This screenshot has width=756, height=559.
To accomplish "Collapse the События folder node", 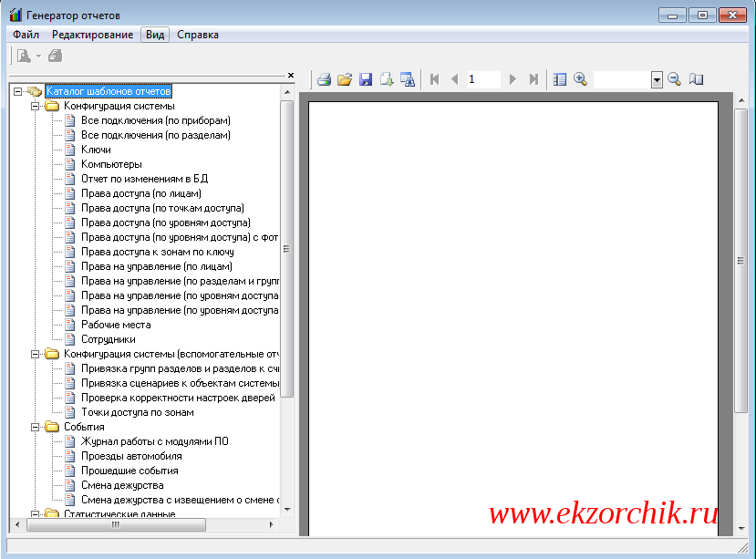I will [36, 427].
